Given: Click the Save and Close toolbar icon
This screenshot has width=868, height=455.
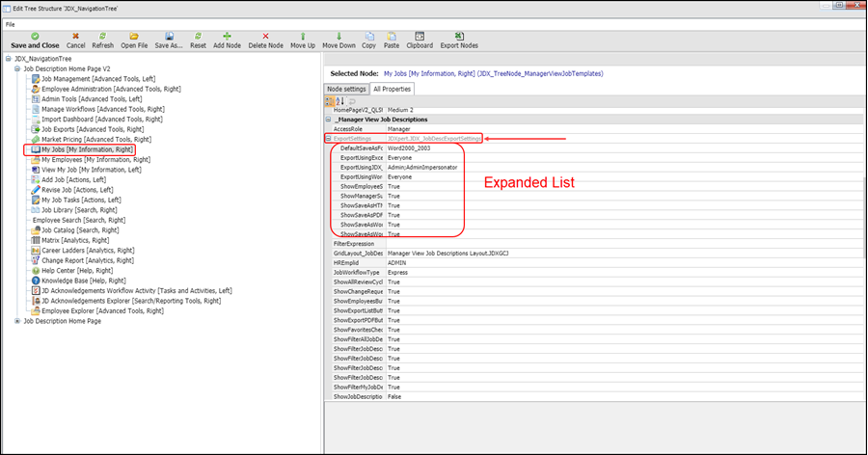Looking at the screenshot, I should tap(35, 36).
